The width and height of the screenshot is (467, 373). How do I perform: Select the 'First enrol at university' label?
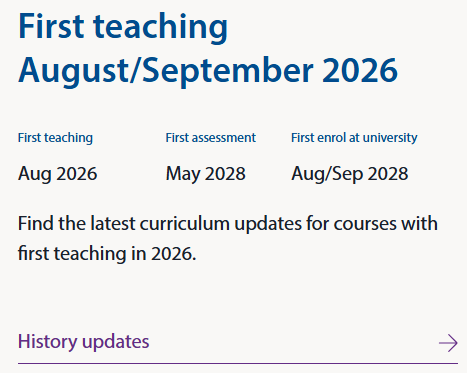[x=354, y=138]
